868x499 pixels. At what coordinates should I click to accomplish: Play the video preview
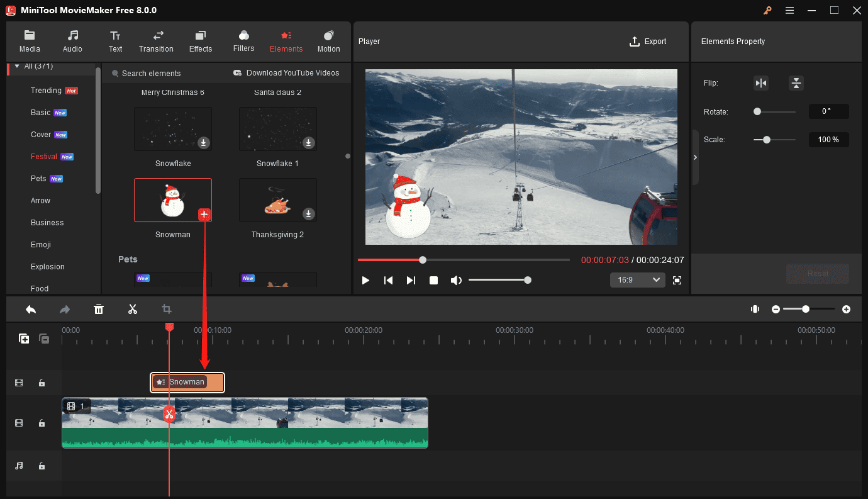365,280
